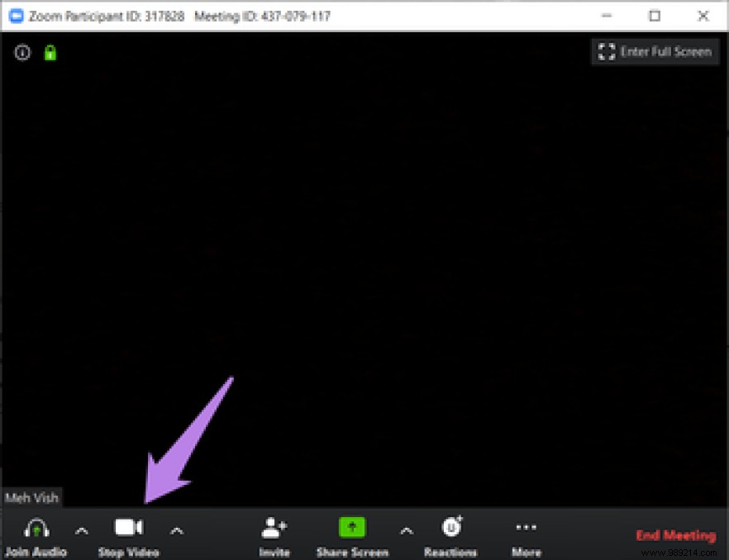Click the Meh Vish participant name tag

pyautogui.click(x=31, y=497)
